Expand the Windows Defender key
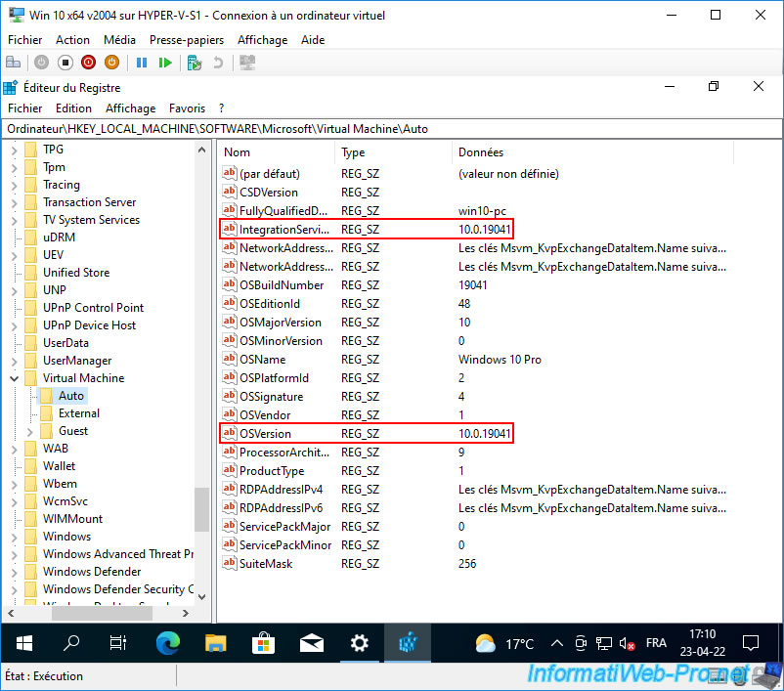 (x=14, y=572)
